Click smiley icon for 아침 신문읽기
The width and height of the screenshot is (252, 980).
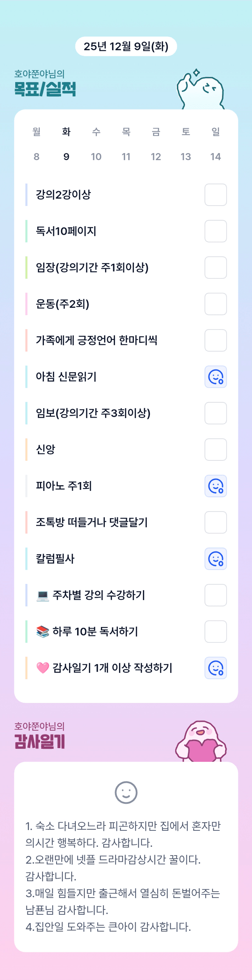[x=215, y=377]
